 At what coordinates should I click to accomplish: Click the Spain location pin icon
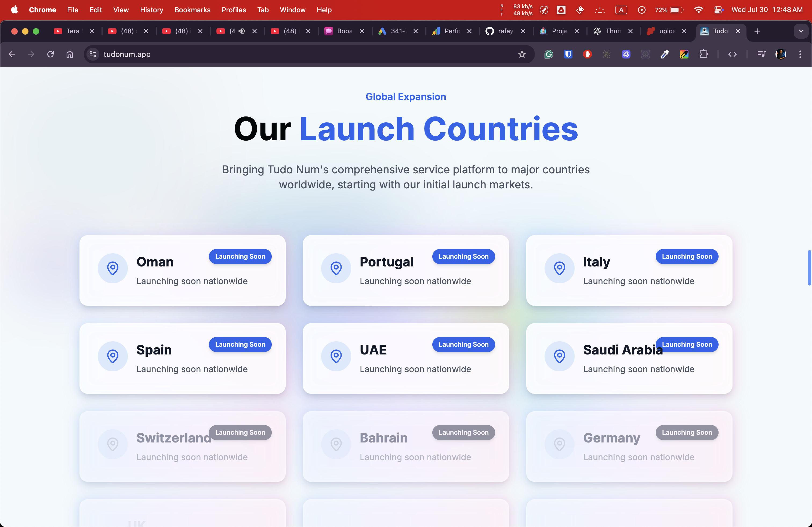(113, 356)
